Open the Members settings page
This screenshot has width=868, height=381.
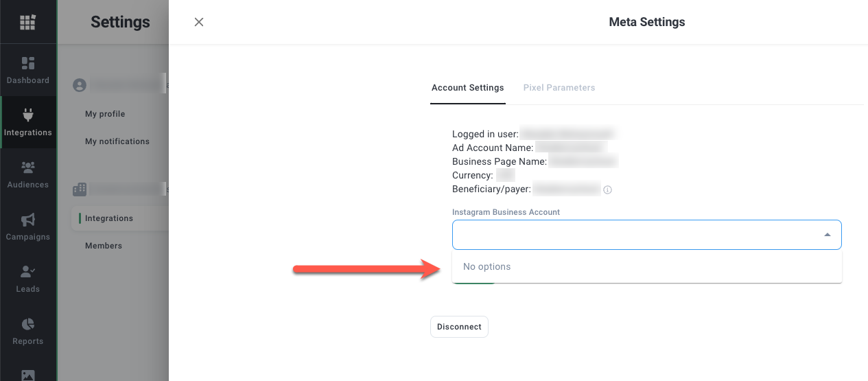click(x=104, y=246)
